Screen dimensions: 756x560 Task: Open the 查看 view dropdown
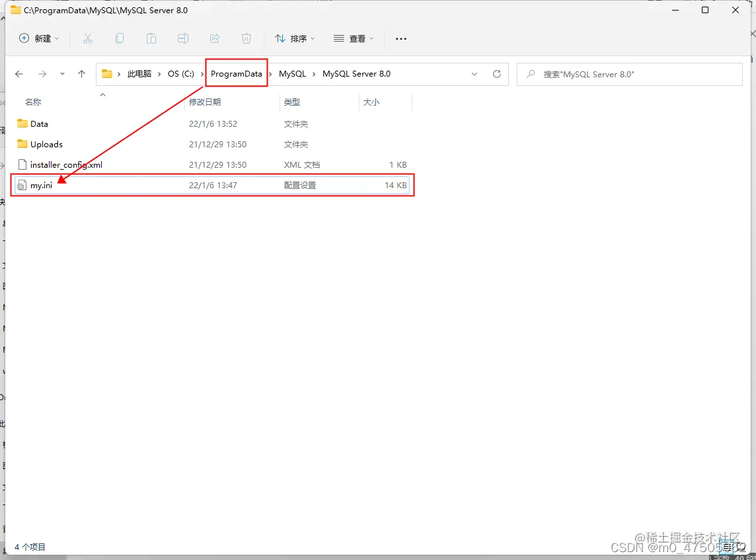354,38
